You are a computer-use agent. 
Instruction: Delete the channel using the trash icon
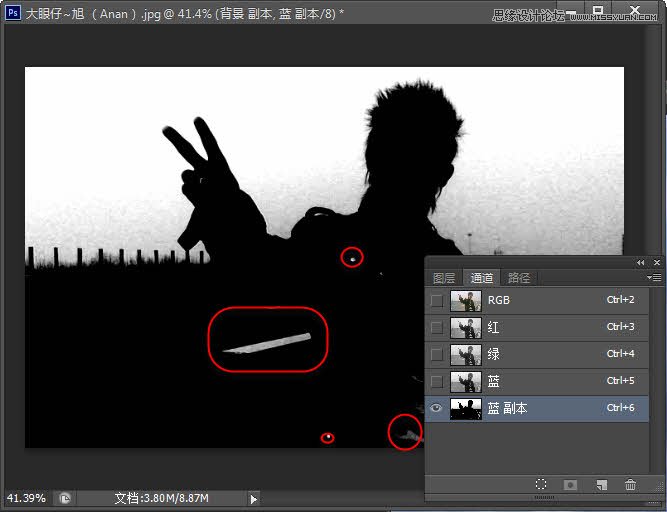[630, 484]
